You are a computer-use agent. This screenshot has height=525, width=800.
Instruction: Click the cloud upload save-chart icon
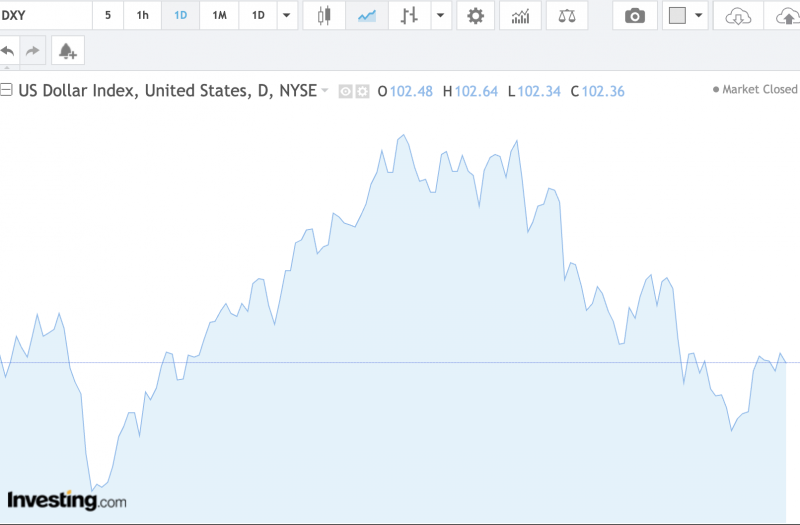785,16
